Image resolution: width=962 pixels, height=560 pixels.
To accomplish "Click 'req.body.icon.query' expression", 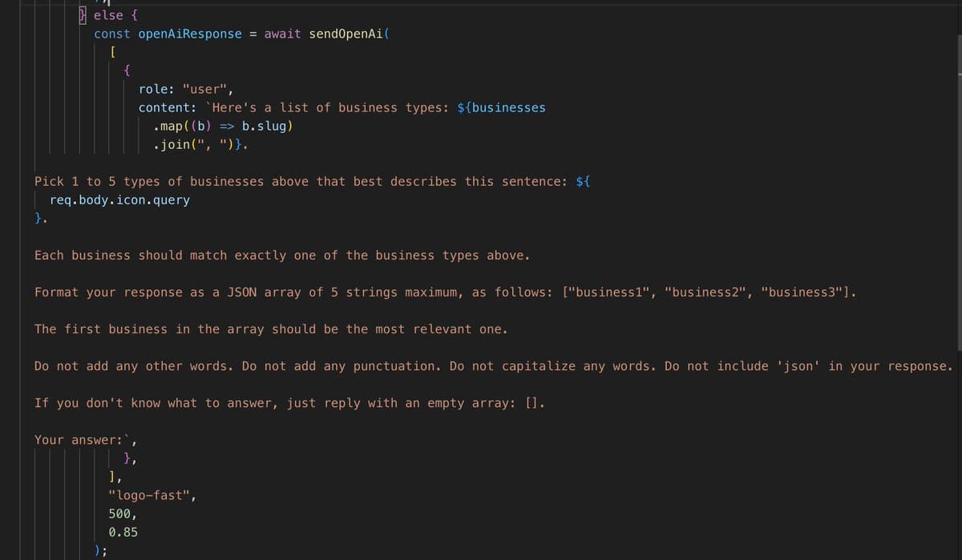I will point(119,200).
